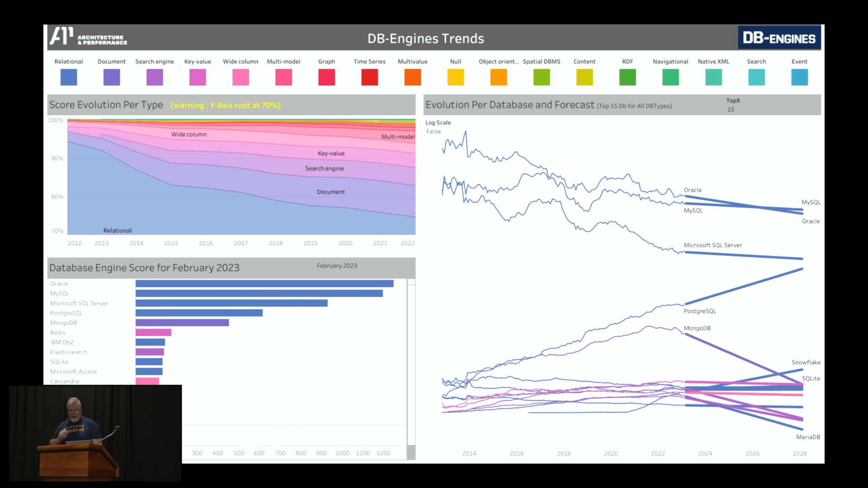Click the Microsoft Access score bar
The image size is (868, 488).
tap(149, 371)
